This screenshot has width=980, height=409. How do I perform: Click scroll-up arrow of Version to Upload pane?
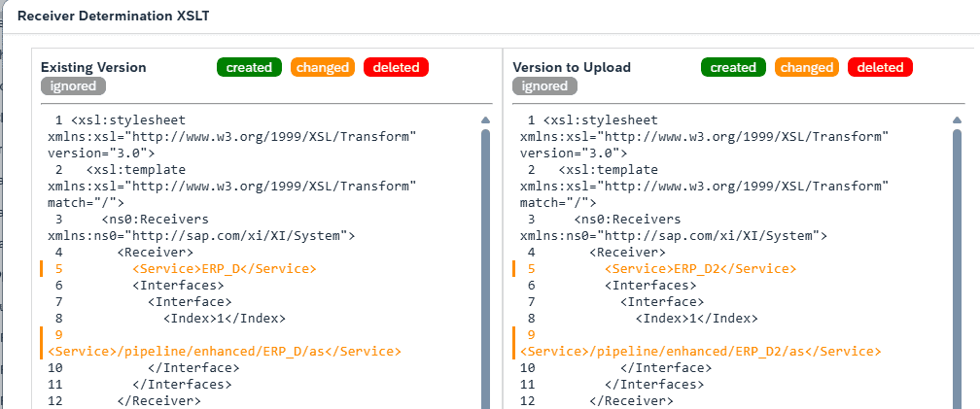coord(957,119)
